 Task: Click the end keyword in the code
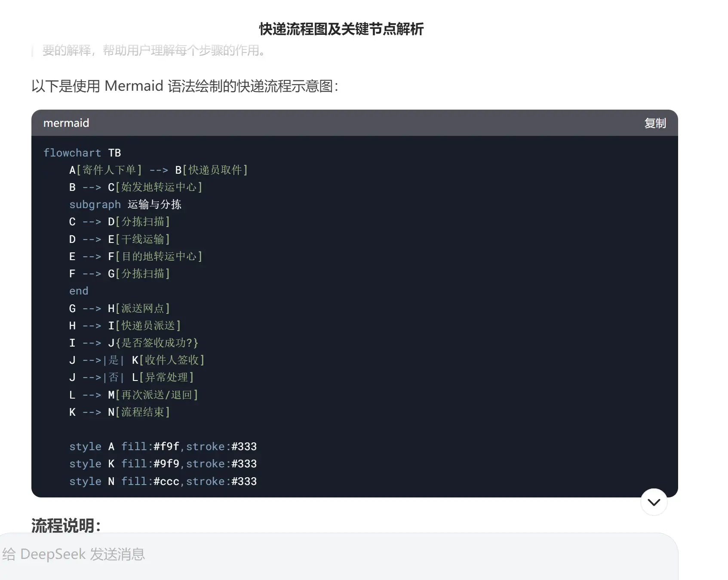[78, 291]
